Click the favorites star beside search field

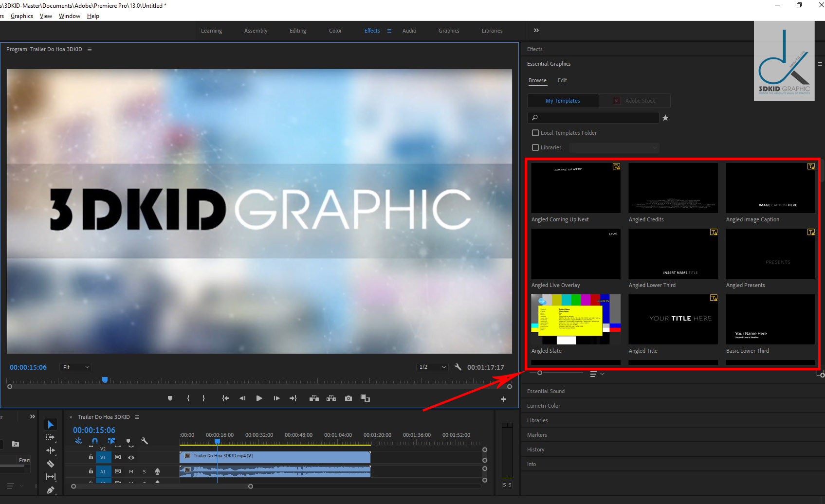click(665, 118)
